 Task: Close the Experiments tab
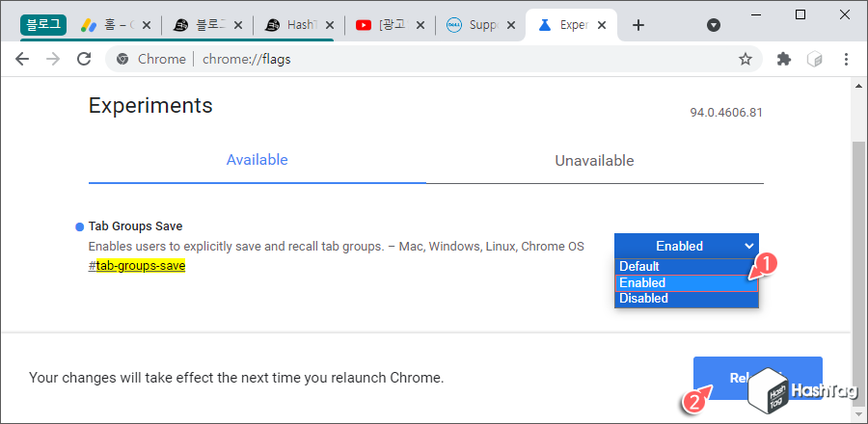[x=602, y=25]
